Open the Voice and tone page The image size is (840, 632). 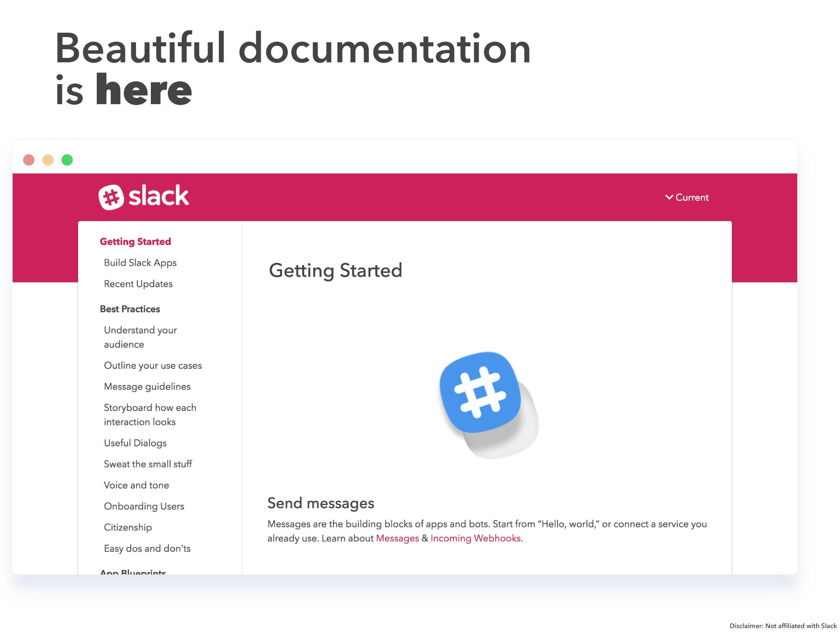pos(136,485)
